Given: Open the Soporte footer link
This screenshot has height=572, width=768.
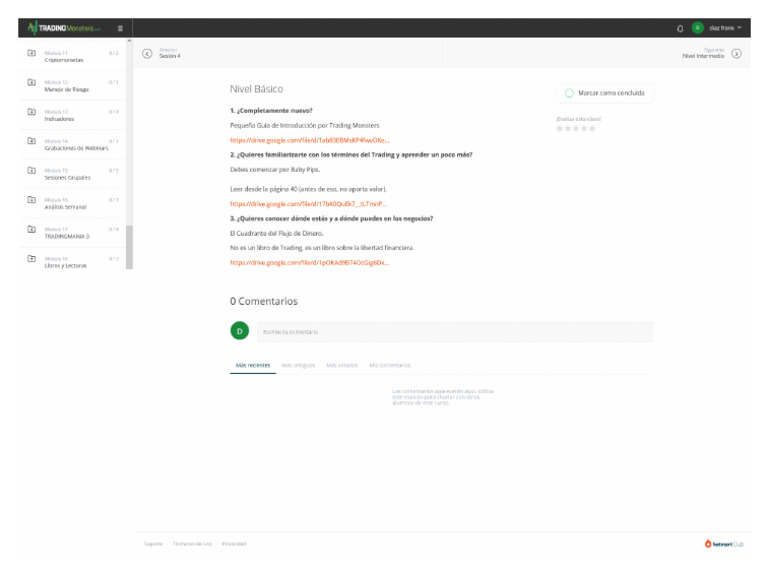Looking at the screenshot, I should tap(153, 544).
